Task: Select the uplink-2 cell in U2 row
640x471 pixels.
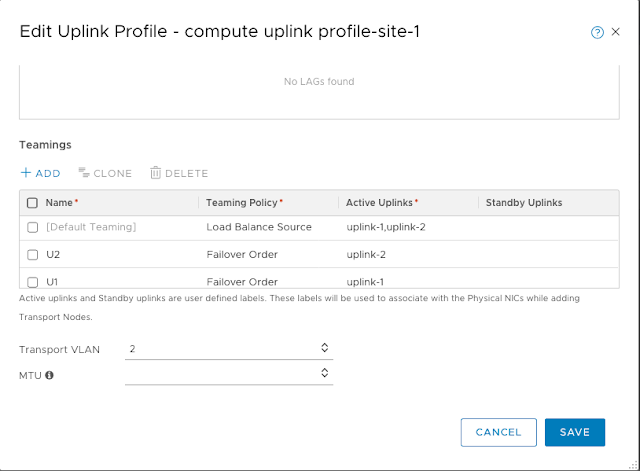Action: [x=365, y=254]
